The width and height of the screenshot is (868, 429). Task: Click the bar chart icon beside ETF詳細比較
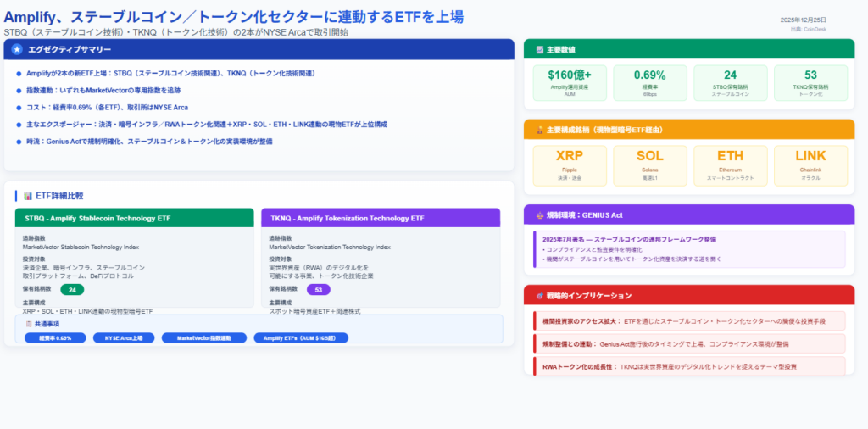(28, 196)
